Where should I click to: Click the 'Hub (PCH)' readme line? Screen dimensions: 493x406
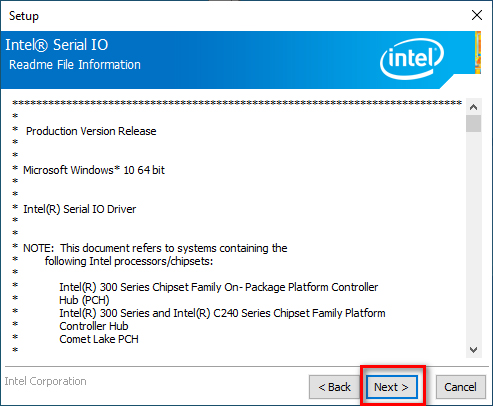84,300
